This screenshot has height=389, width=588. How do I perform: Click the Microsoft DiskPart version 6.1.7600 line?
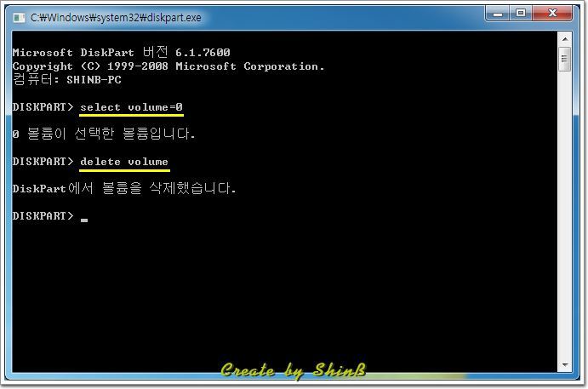pos(121,52)
